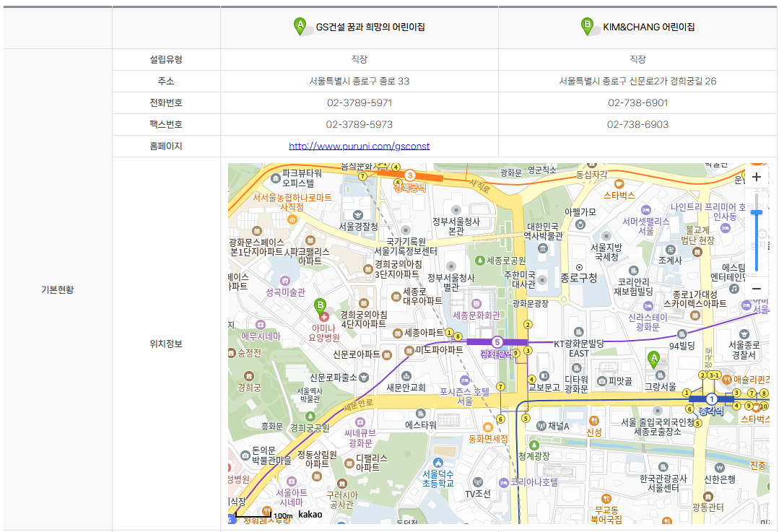The width and height of the screenshot is (784, 532).
Task: Click the 교보문고 bookstore icon
Action: point(544,376)
